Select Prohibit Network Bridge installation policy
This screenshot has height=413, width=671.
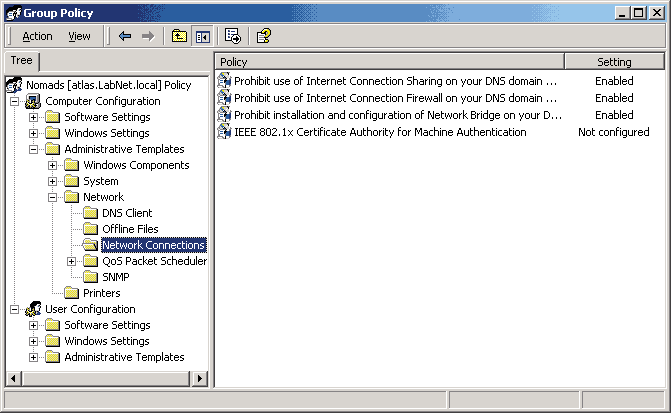(393, 115)
